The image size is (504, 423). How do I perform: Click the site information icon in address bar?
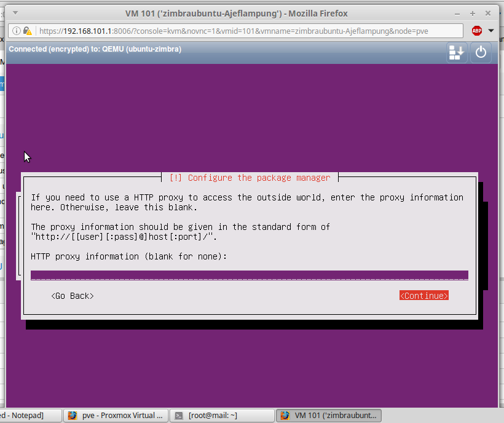pos(17,31)
